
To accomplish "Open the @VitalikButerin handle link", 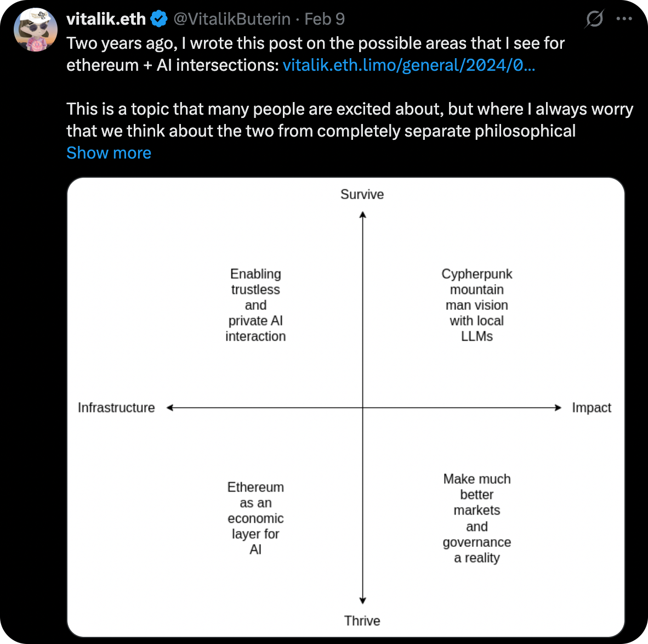I will point(232,19).
